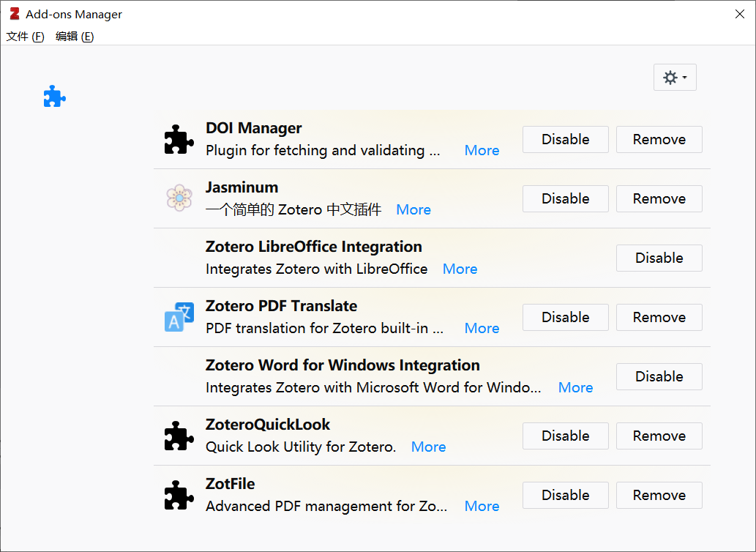Click the Jasminum flower icon
756x552 pixels.
click(x=179, y=198)
